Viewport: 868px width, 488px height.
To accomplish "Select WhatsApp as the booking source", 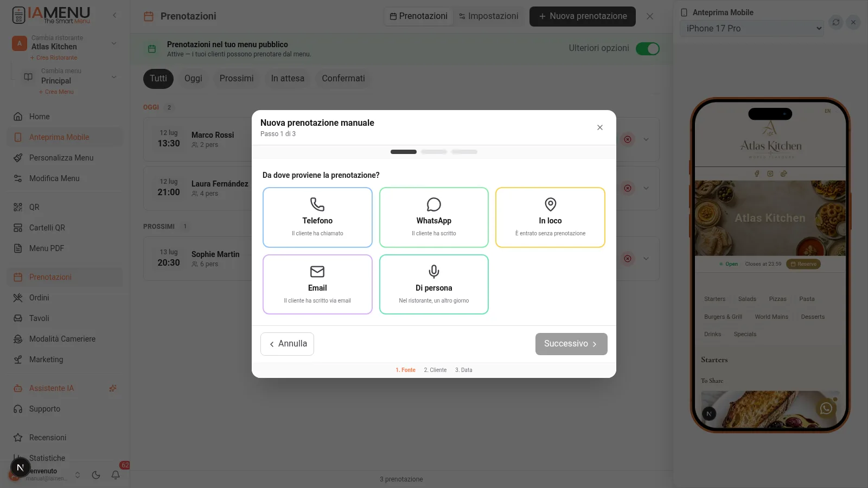I will [434, 217].
